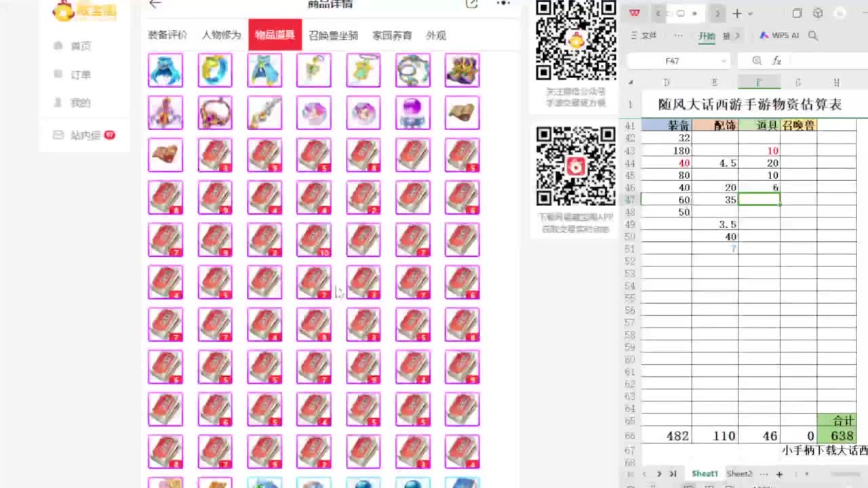Open 订单 in the left sidebar
The image size is (868, 488).
(x=80, y=75)
